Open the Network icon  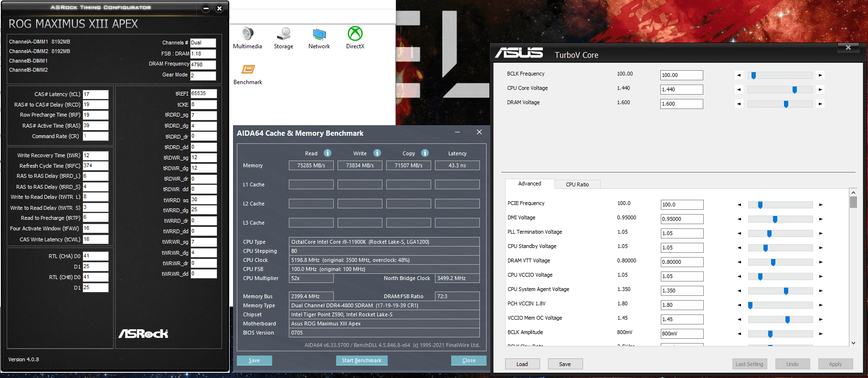(x=319, y=38)
